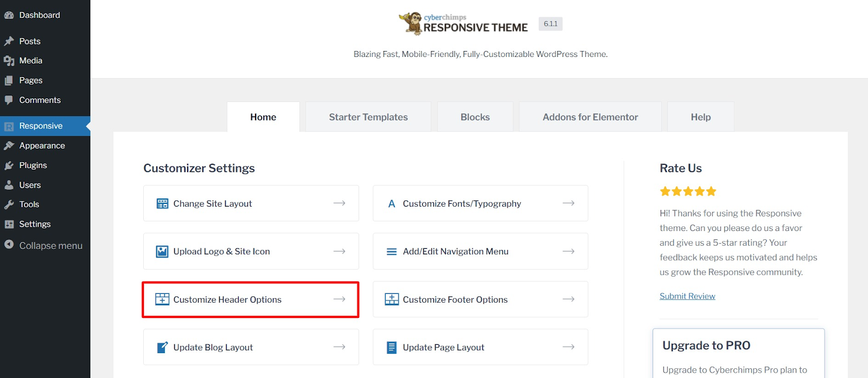Open Update Blog Layout text

click(213, 348)
